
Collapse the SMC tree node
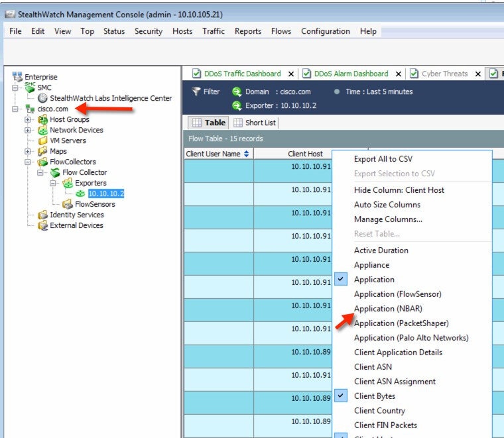coord(15,87)
